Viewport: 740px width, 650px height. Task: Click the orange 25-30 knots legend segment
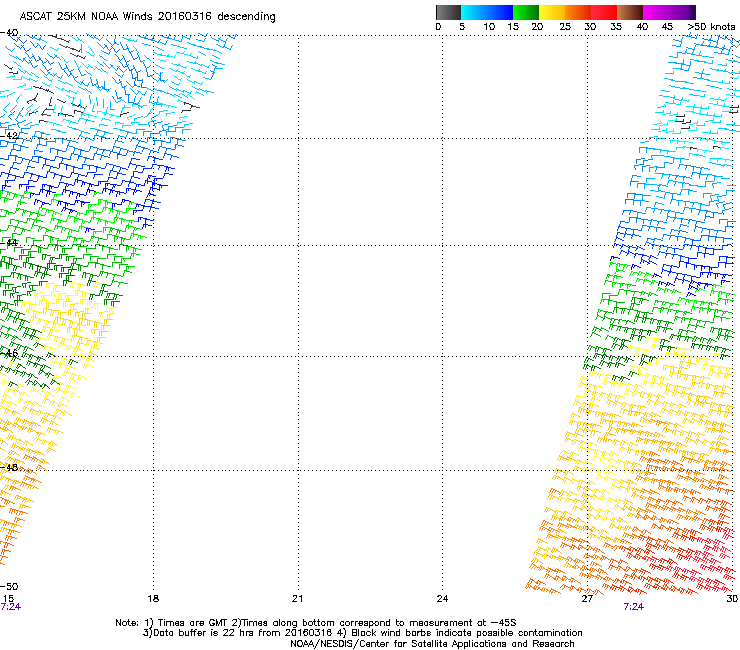tap(578, 12)
